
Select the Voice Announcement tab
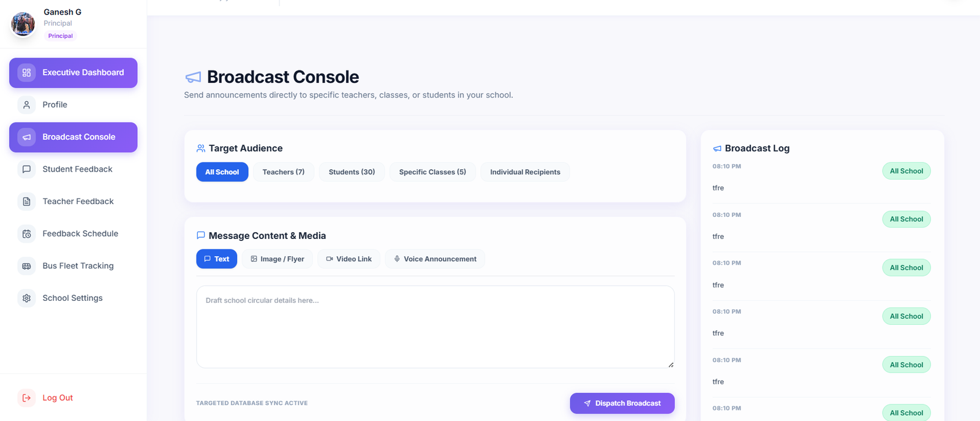click(435, 259)
